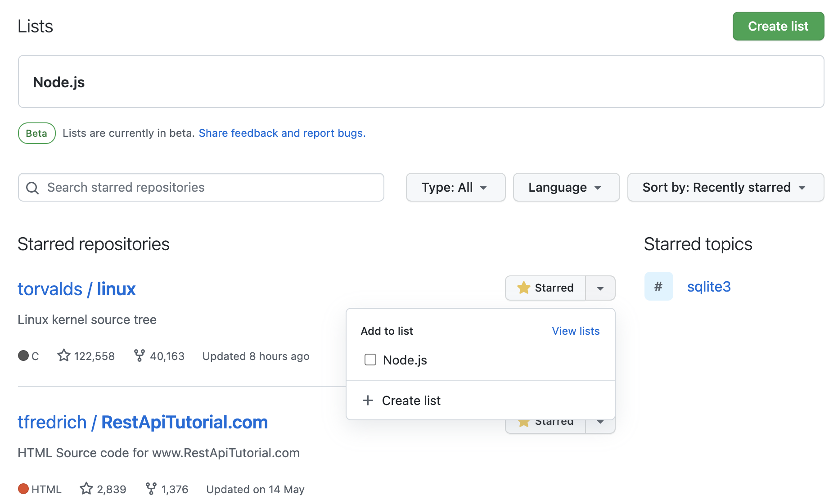Choose Create list in the Add to list menu
Viewport: 838px width, 504px height.
click(x=480, y=400)
